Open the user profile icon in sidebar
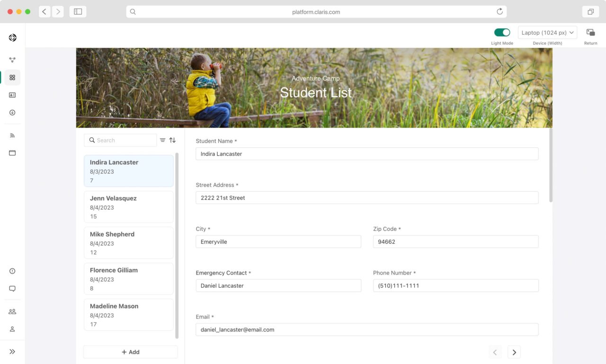 point(12,328)
